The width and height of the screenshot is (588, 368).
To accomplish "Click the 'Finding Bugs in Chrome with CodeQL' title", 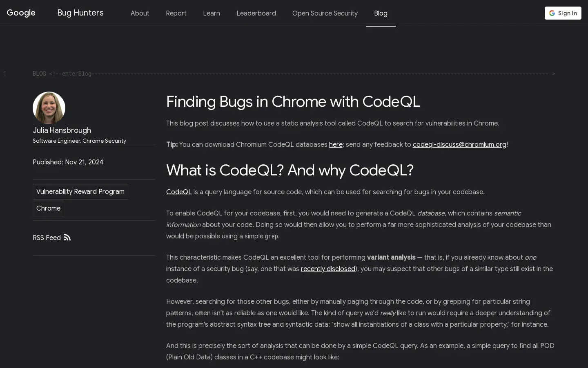I will click(293, 102).
